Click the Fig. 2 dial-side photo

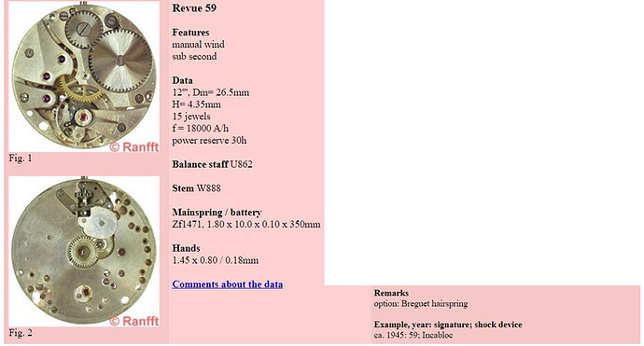(x=84, y=252)
